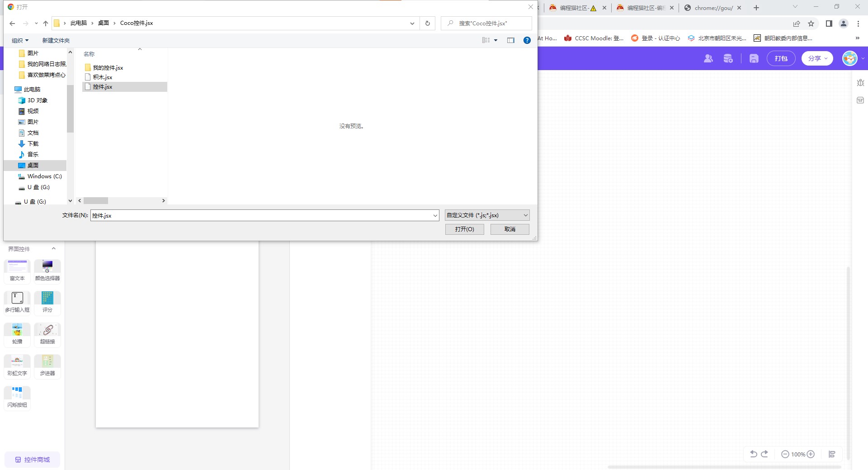Click the 取消 cancel button
868x470 pixels.
[510, 229]
